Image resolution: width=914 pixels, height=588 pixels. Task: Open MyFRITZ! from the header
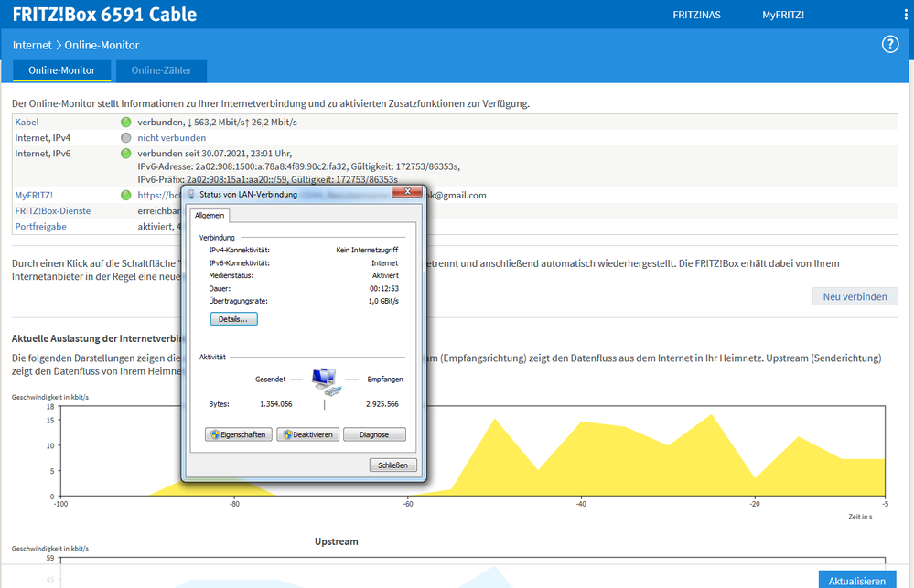point(783,16)
